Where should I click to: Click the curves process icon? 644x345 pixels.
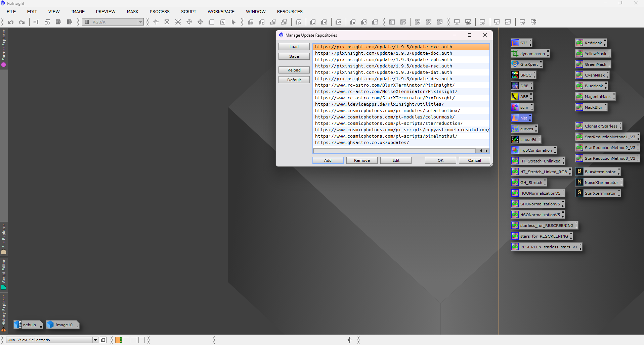coord(524,129)
